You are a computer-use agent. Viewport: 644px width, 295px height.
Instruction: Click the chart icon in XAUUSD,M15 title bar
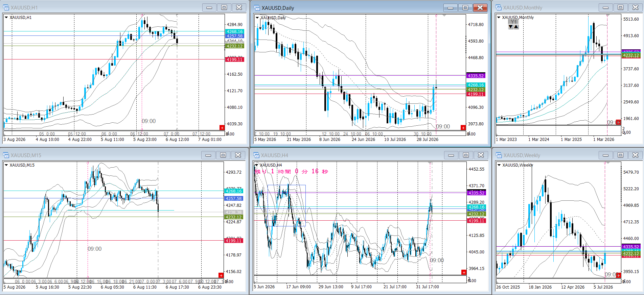pos(6,155)
